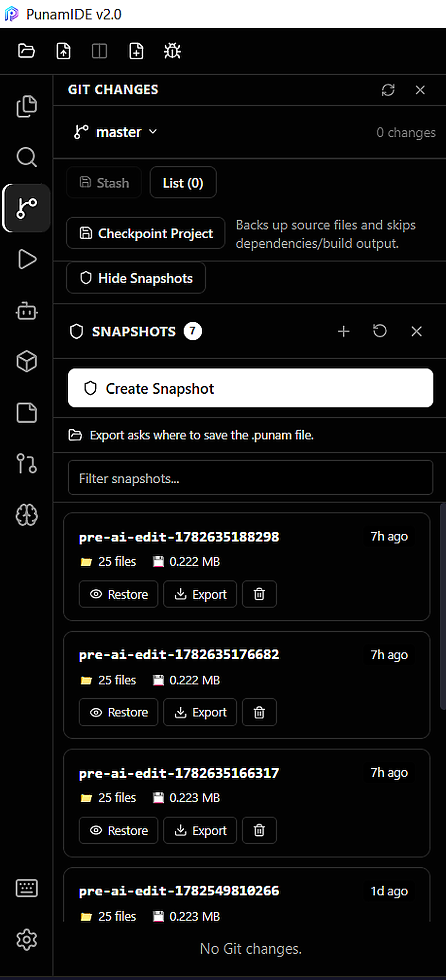Open the stash List (0) button

[x=183, y=183]
